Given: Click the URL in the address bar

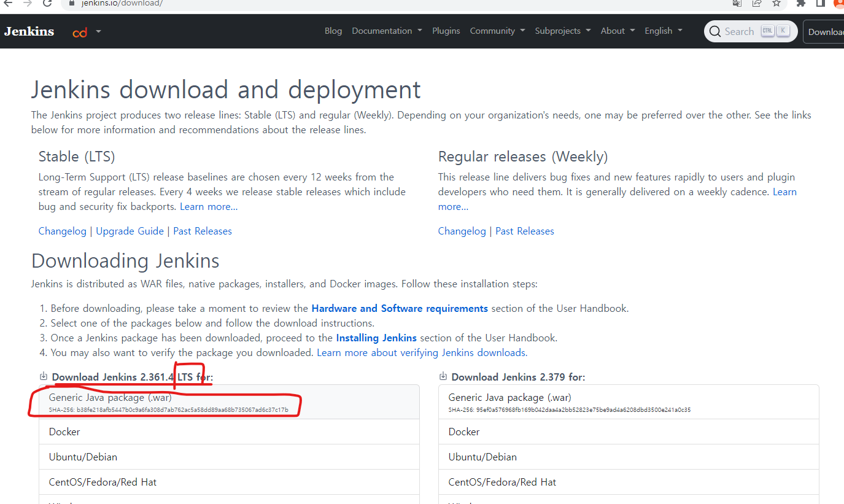Looking at the screenshot, I should 122,4.
